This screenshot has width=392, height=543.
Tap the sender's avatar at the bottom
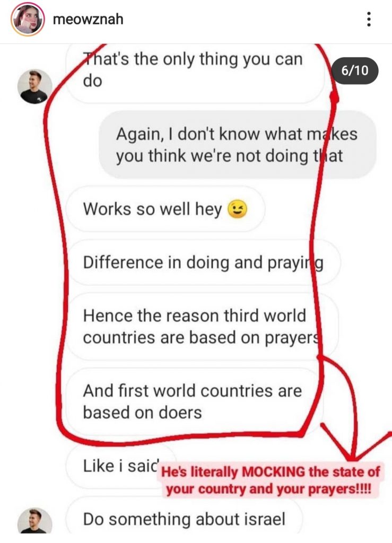click(x=34, y=521)
